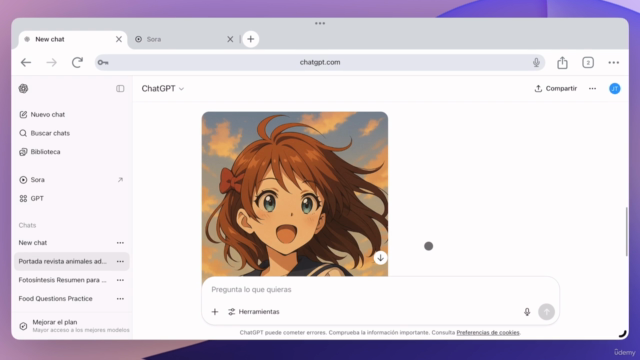Open the Herramientas tools menu
This screenshot has height=360, width=640.
click(253, 312)
